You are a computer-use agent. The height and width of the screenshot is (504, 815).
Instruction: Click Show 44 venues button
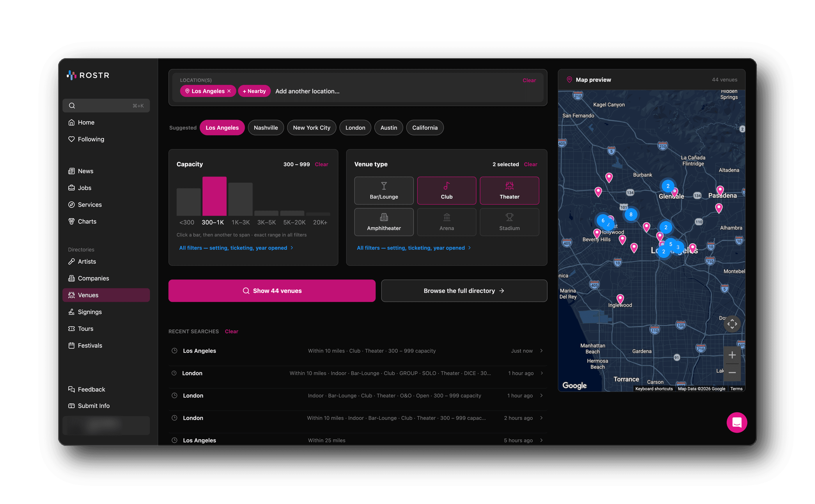tap(272, 291)
